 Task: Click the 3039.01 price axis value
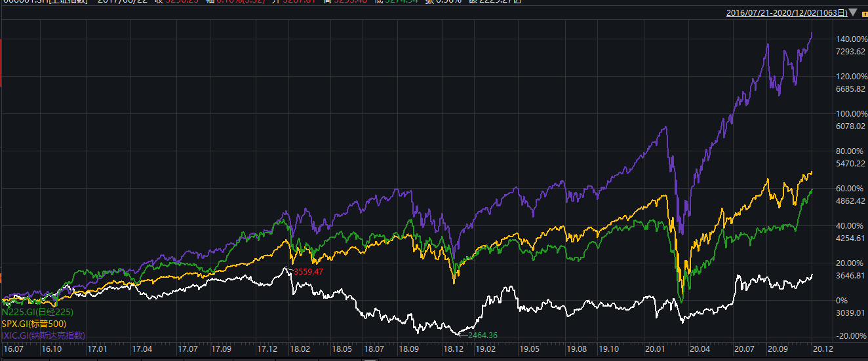pyautogui.click(x=852, y=313)
